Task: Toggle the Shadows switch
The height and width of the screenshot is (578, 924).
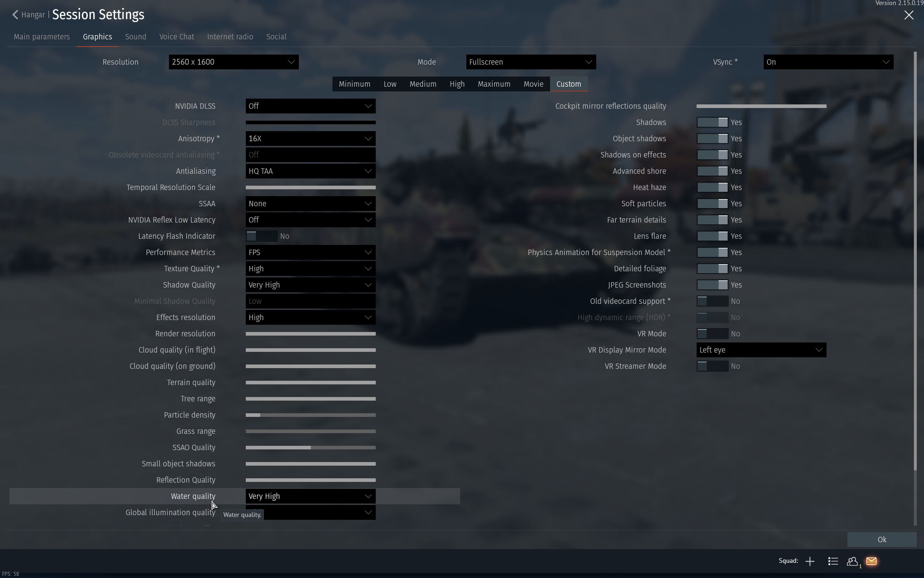Action: 712,122
